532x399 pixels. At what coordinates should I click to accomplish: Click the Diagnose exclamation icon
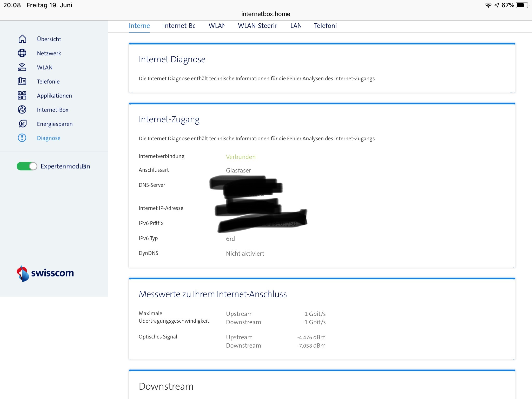tap(22, 138)
